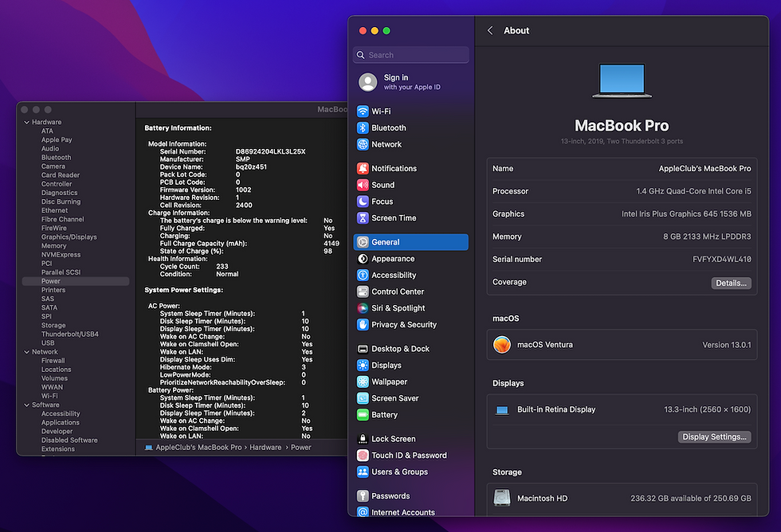Click the Built-in Retina Display icon
The image size is (781, 532).
coord(501,410)
